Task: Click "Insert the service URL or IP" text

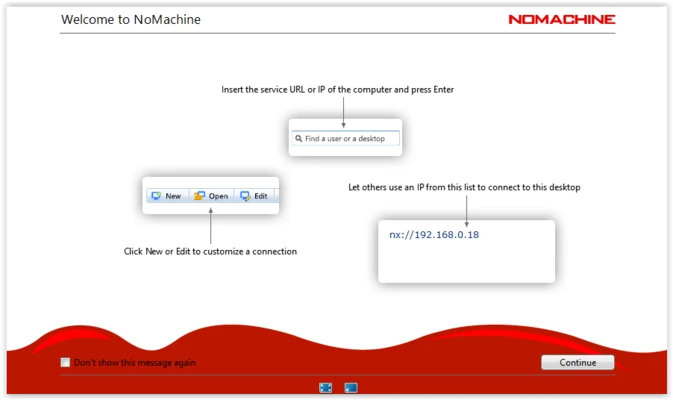Action: [x=337, y=89]
